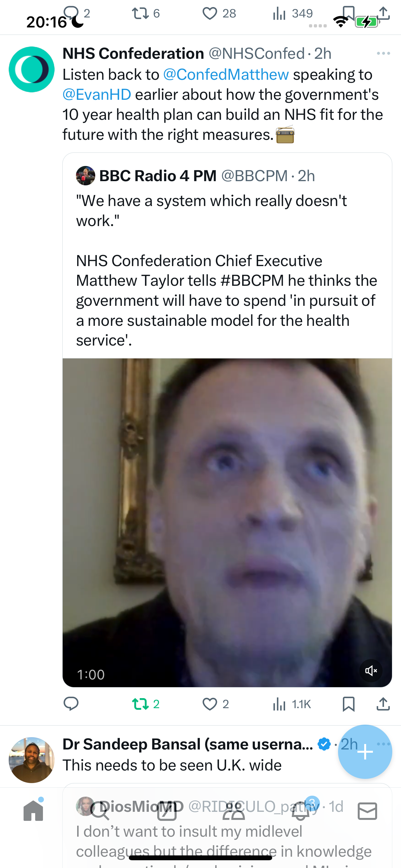View analytics showing 1.1K views
Image resolution: width=401 pixels, height=868 pixels.
pos(292,704)
